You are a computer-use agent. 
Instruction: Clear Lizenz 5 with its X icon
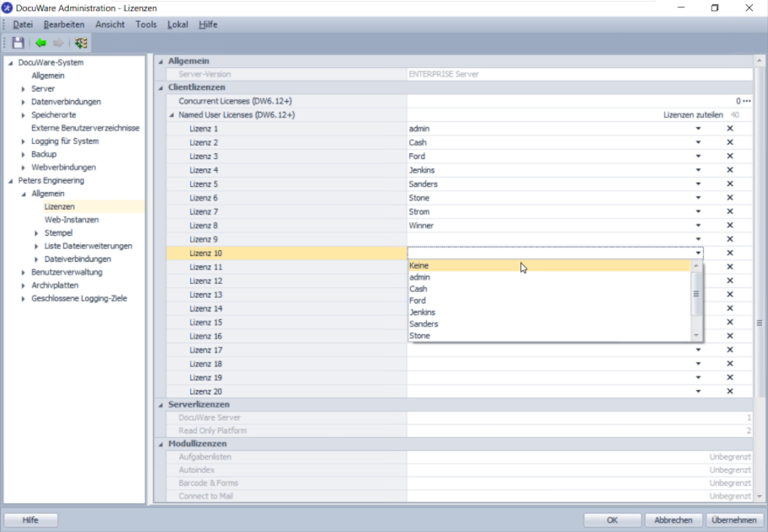pos(729,184)
